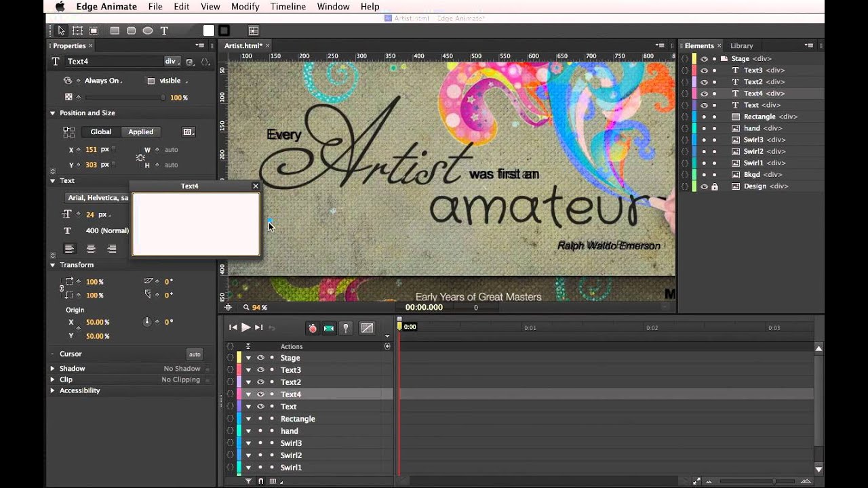868x488 pixels.
Task: Collapse the Text3 timeline layer
Action: (248, 370)
